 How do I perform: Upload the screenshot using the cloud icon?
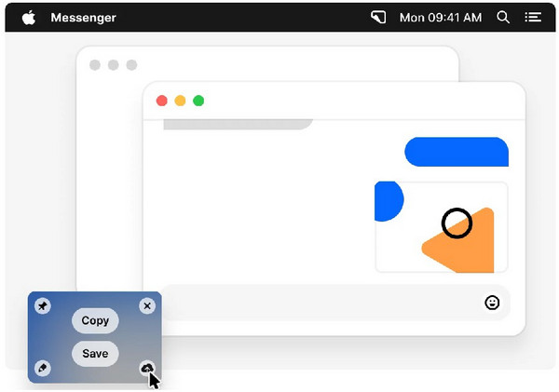coord(147,369)
